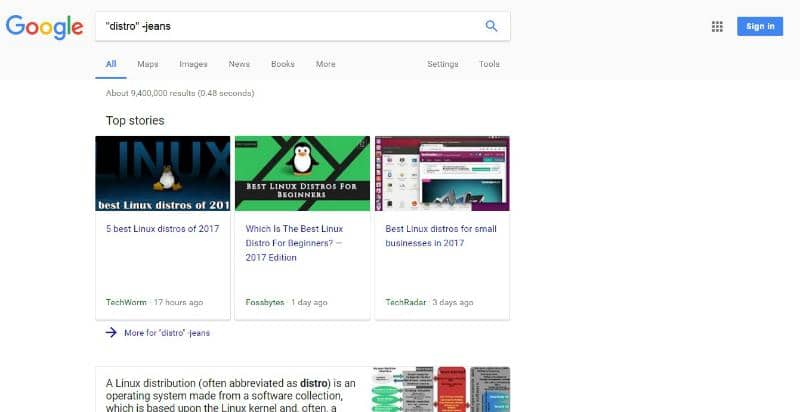The width and height of the screenshot is (800, 412).
Task: Click the TechWorm source label
Action: click(126, 302)
